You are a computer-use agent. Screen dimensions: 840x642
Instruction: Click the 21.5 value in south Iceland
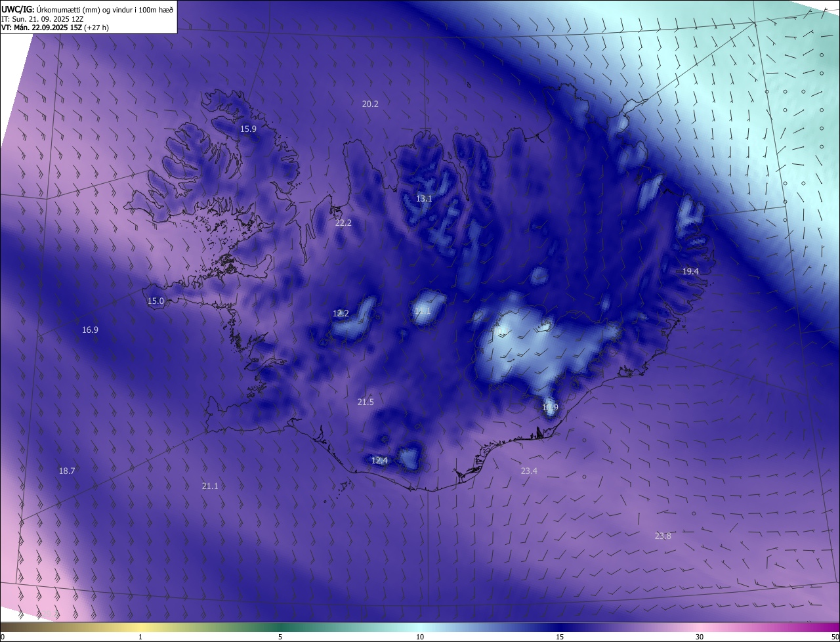(x=366, y=402)
